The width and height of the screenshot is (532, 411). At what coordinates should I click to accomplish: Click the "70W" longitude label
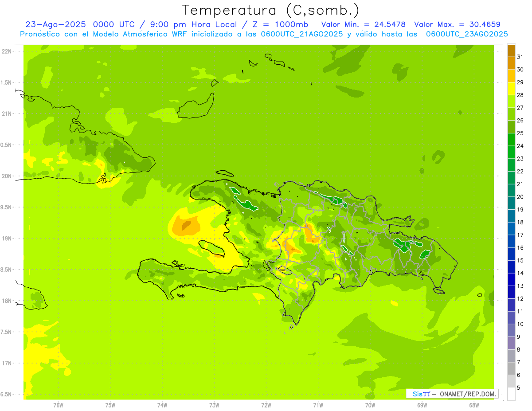pos(370,405)
